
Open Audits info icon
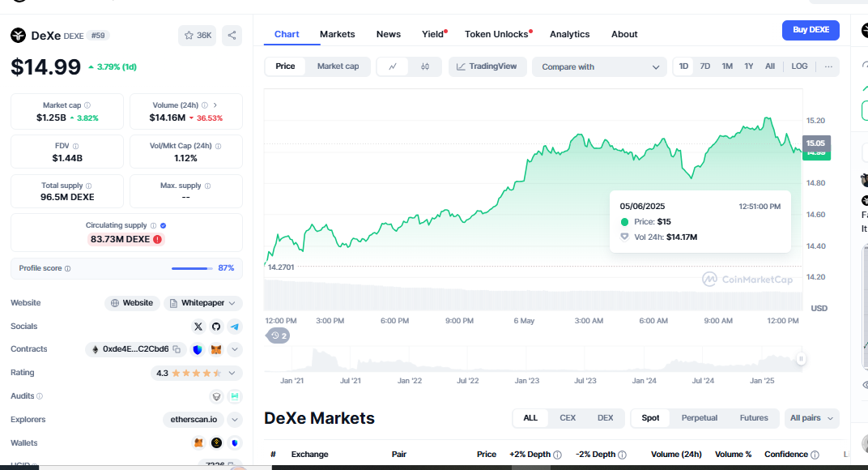pos(40,396)
